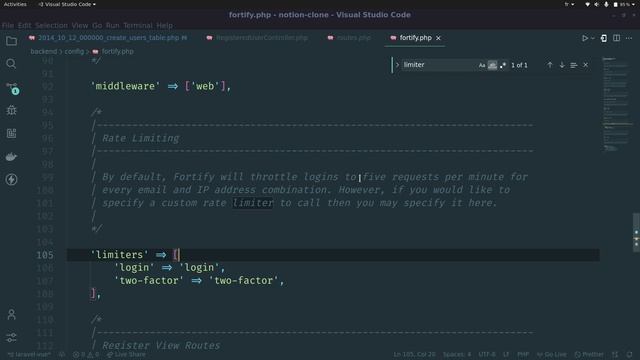Image resolution: width=640 pixels, height=360 pixels.
Task: Change encoding via 'UTF-8' in status bar
Action: pyautogui.click(x=487, y=354)
